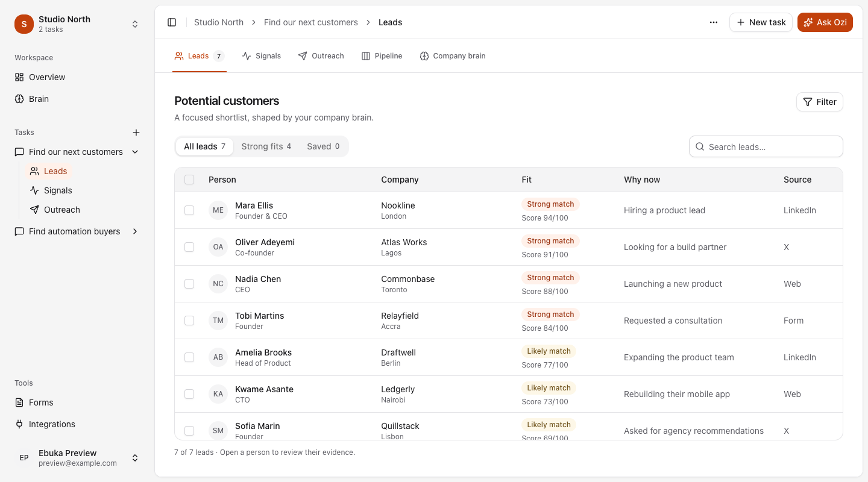Tick the select-all checkbox in table header

(189, 180)
